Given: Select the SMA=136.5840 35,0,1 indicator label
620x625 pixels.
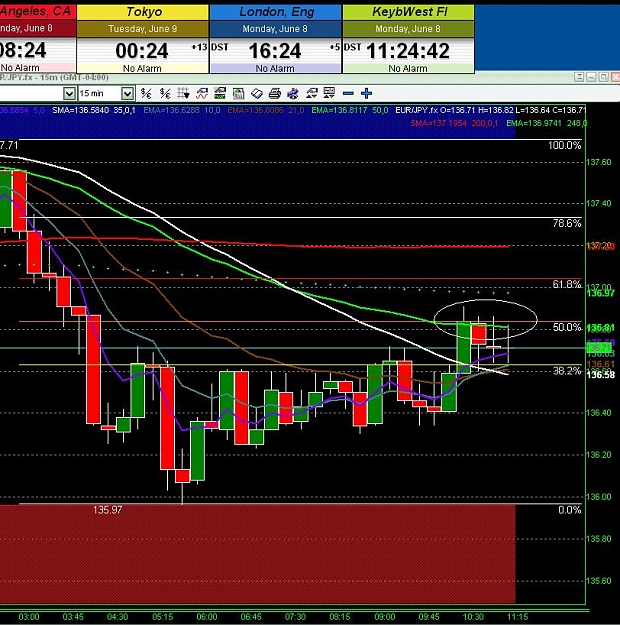Looking at the screenshot, I should point(94,110).
